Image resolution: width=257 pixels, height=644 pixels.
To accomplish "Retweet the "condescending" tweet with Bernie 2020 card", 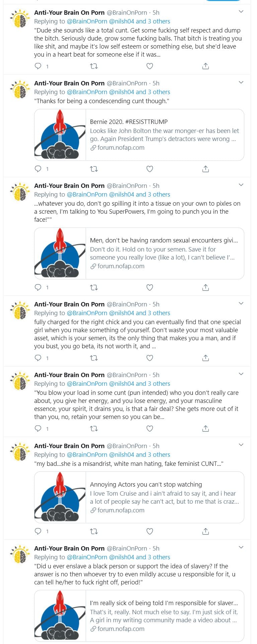I will [x=94, y=169].
